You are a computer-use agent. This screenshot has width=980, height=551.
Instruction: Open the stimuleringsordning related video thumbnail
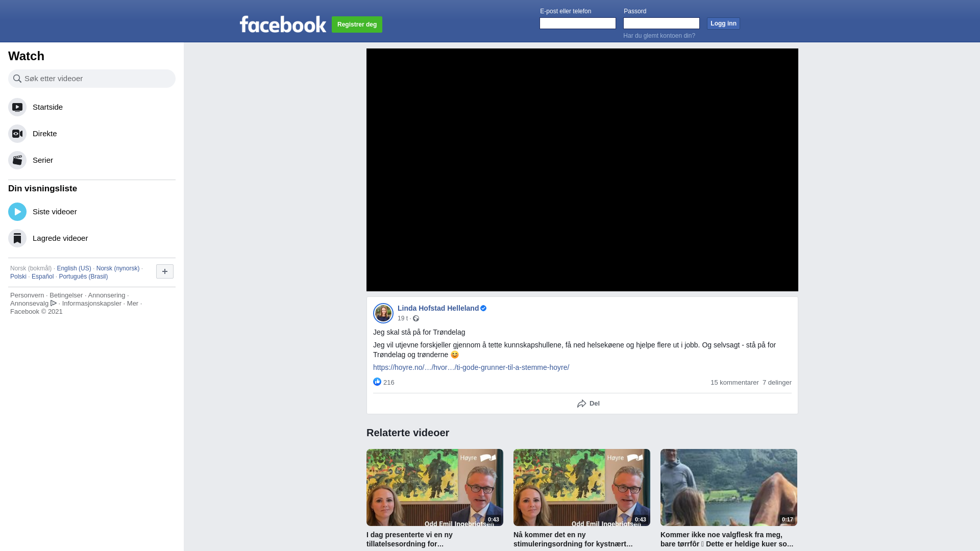(x=582, y=487)
